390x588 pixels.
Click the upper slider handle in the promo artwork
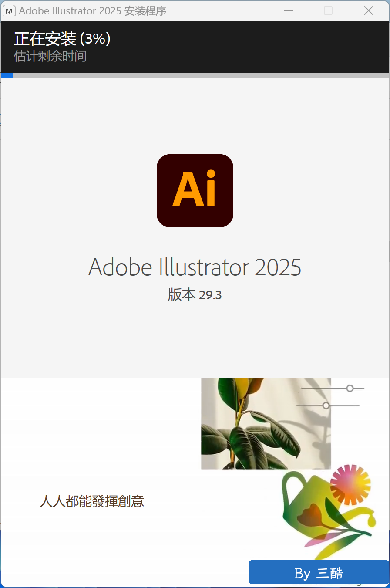350,388
